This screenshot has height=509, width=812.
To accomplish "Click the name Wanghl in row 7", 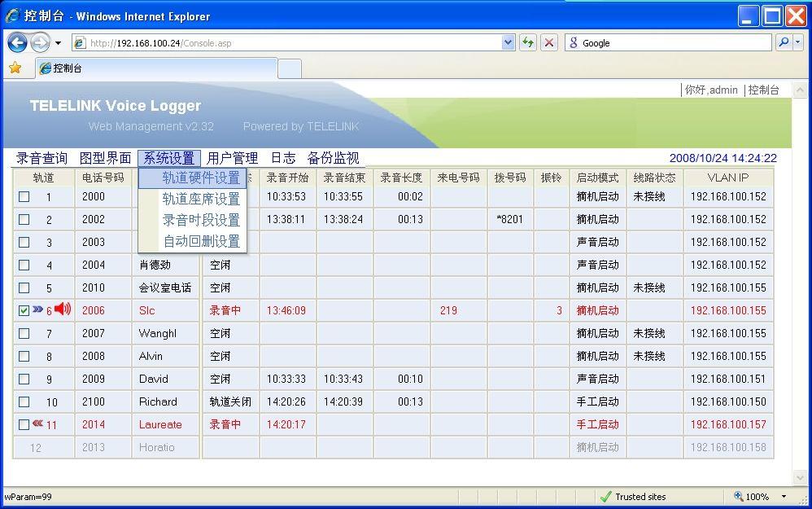I will 157,333.
